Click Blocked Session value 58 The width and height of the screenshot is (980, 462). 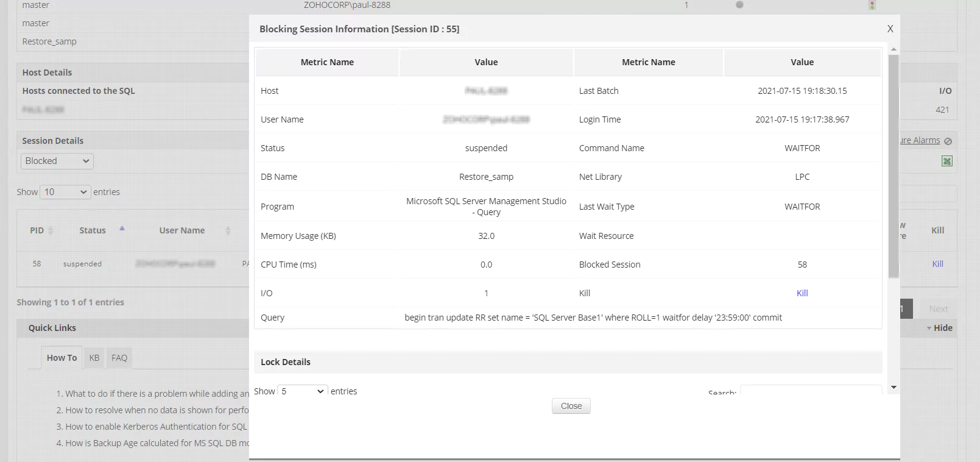(x=802, y=265)
